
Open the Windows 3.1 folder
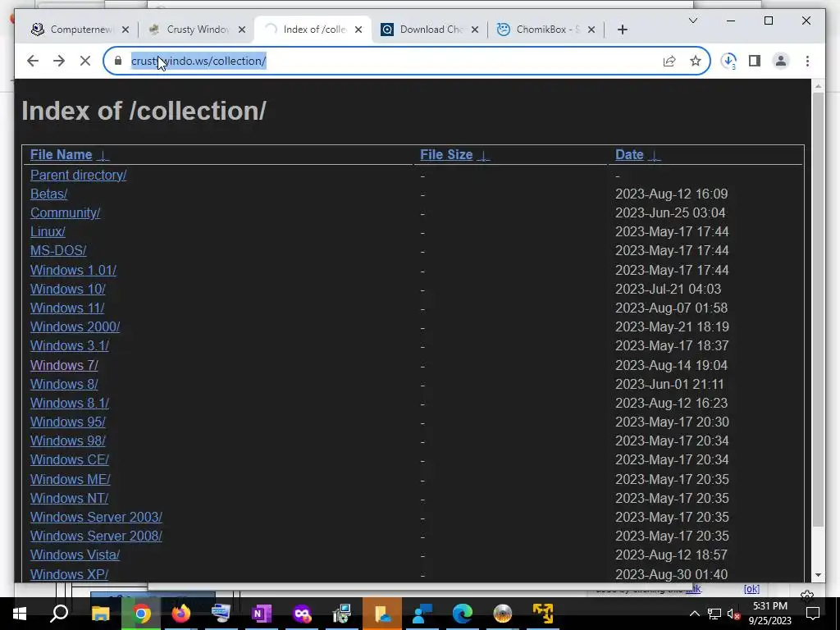tap(70, 345)
